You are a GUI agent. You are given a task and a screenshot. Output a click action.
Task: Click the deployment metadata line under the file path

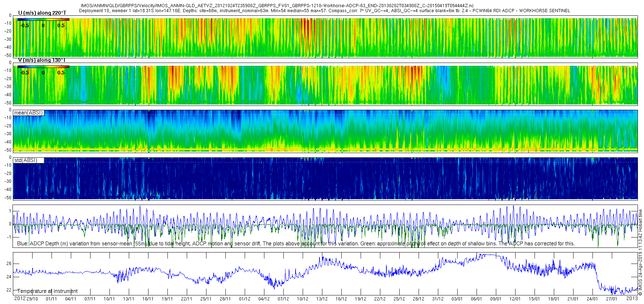pyautogui.click(x=324, y=11)
